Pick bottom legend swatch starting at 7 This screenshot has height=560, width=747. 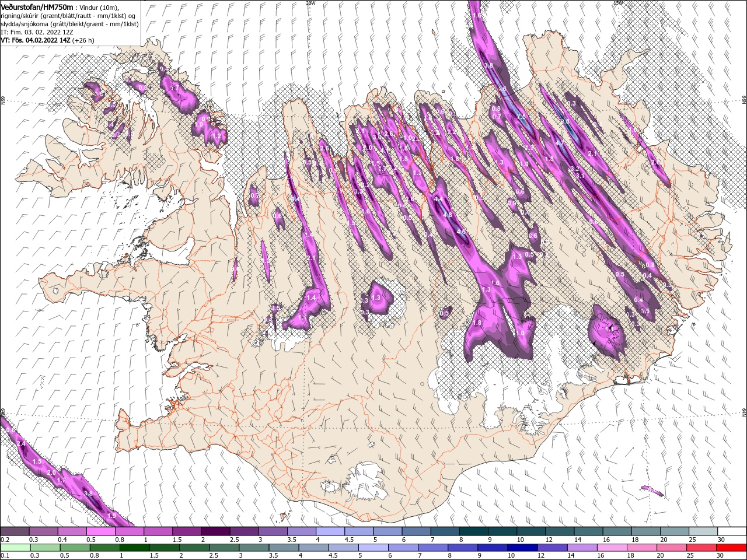[433, 548]
